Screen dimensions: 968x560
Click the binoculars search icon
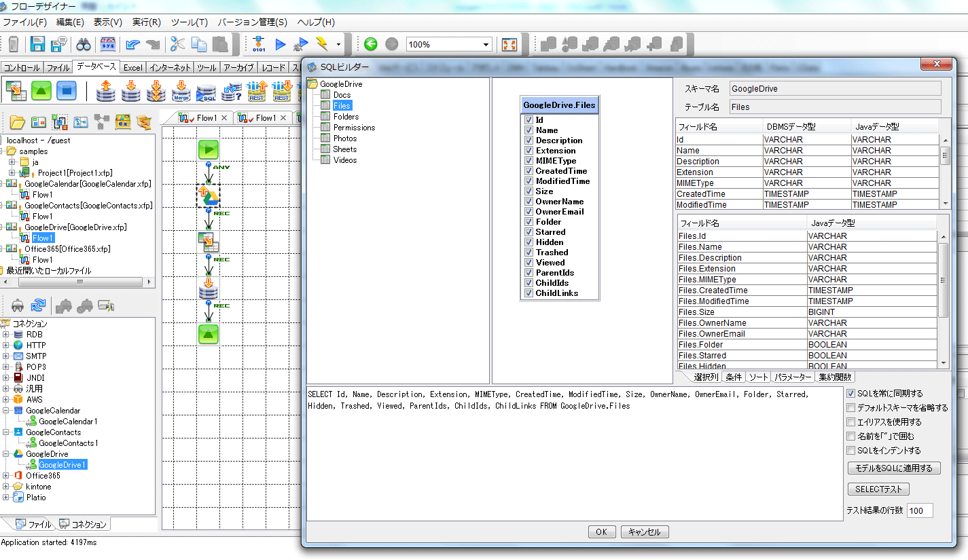[84, 45]
